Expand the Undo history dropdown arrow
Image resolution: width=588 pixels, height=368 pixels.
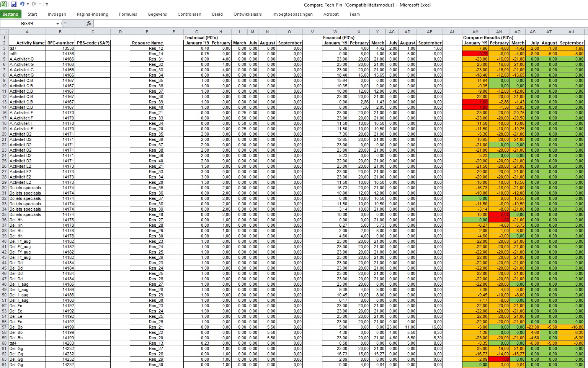point(28,5)
